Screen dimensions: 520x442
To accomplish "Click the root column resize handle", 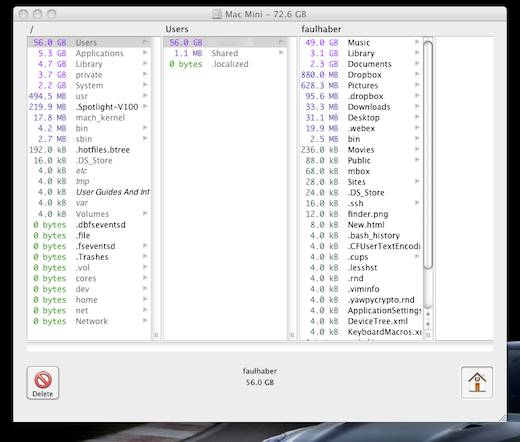I will tap(156, 335).
